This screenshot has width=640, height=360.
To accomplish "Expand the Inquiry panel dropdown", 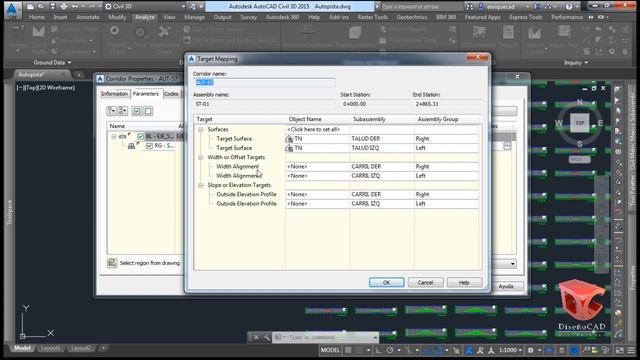I will (576, 62).
